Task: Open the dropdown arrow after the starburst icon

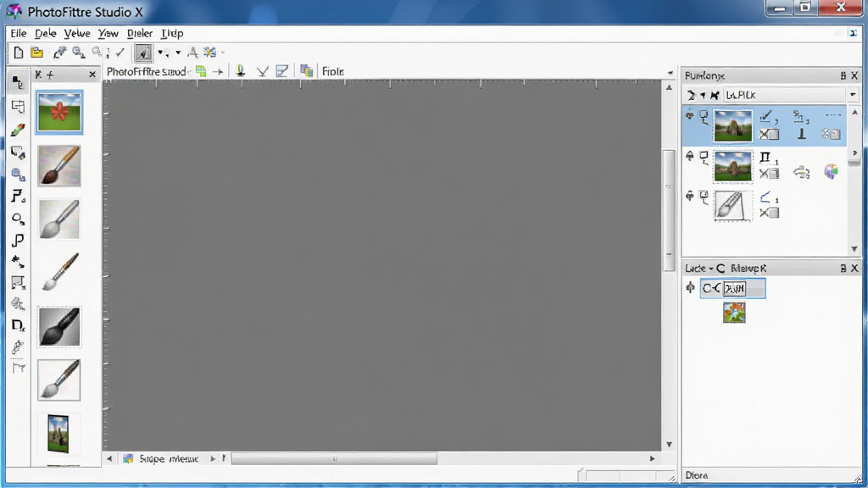Action: (223, 53)
